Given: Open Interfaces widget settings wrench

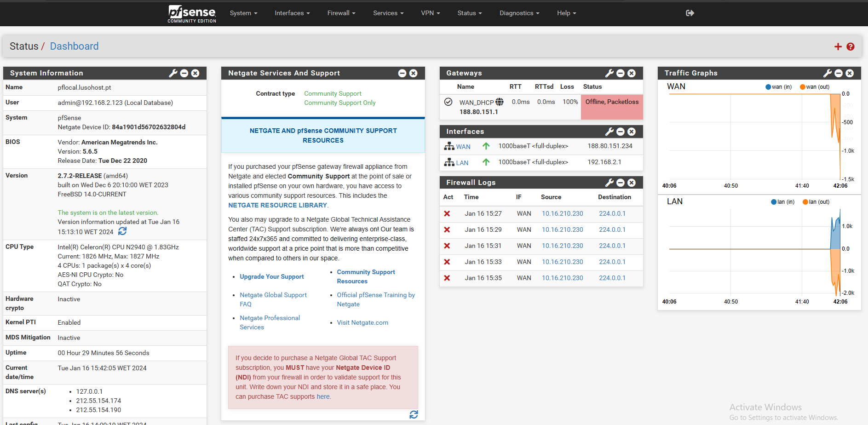Looking at the screenshot, I should [609, 132].
